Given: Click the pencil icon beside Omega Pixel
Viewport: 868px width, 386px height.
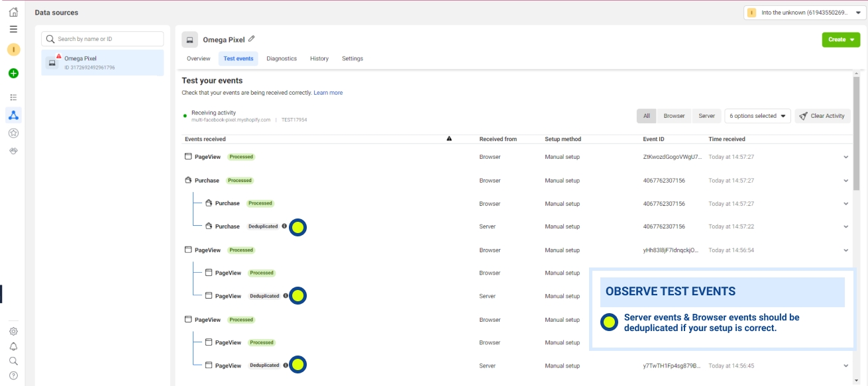Looking at the screenshot, I should pos(252,39).
